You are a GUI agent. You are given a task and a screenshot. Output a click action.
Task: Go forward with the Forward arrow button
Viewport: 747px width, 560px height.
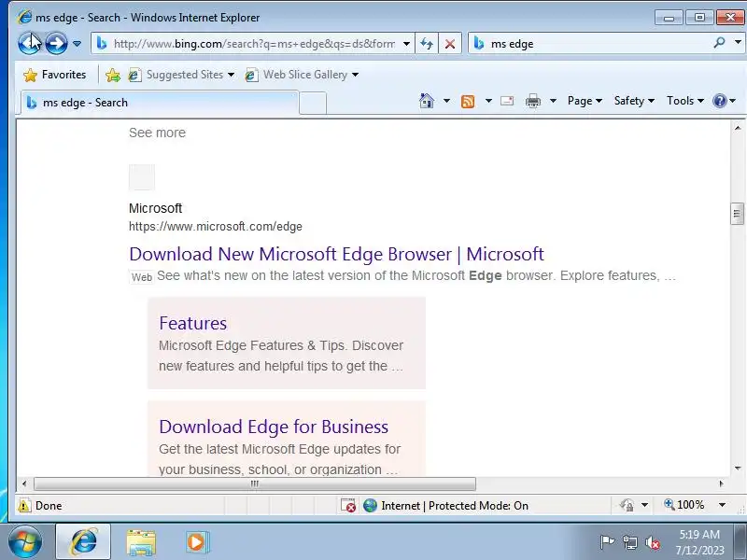(x=56, y=43)
